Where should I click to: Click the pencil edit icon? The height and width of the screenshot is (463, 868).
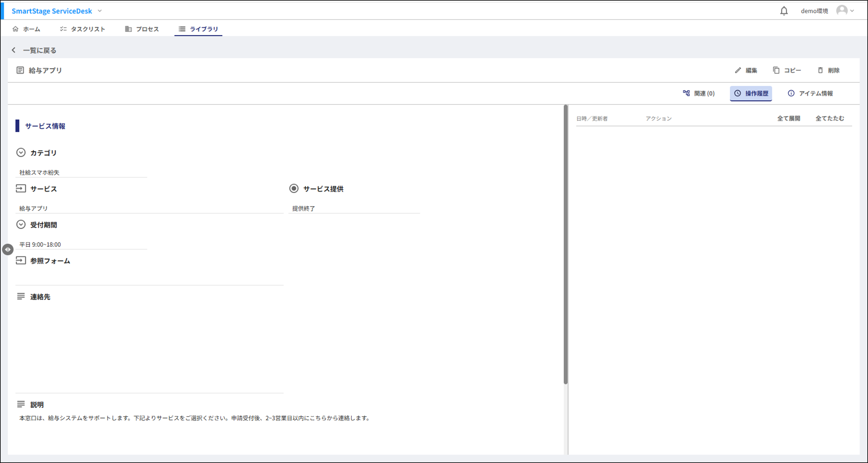738,70
